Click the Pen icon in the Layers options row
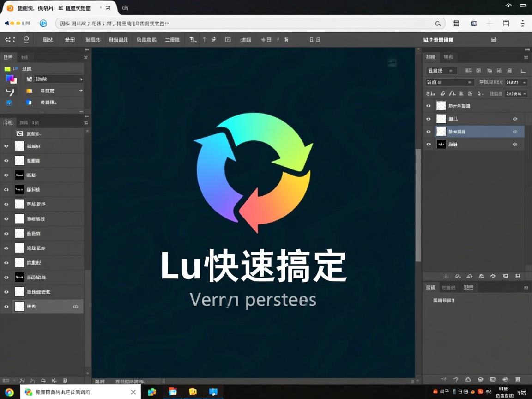This screenshot has height=399, width=532. 452,94
